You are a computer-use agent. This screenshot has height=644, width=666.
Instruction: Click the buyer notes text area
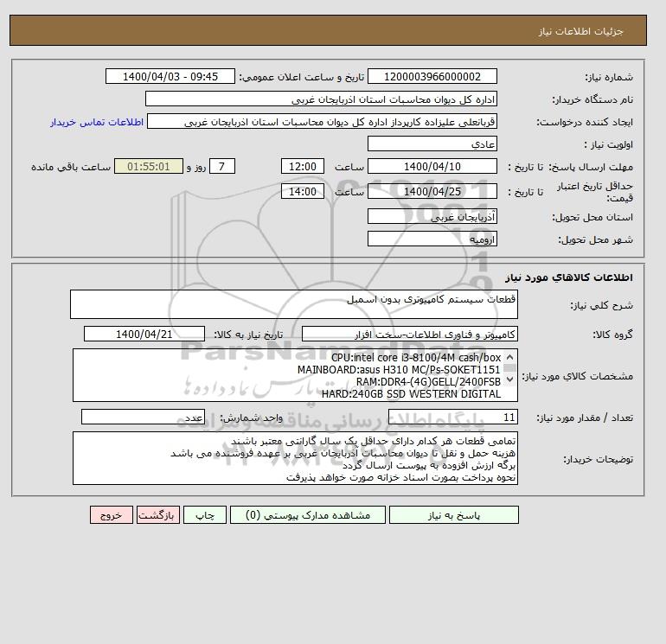click(x=295, y=458)
